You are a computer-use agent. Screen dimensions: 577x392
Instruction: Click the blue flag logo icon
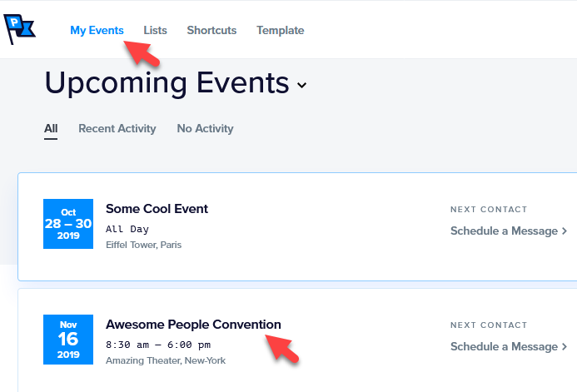point(19,29)
